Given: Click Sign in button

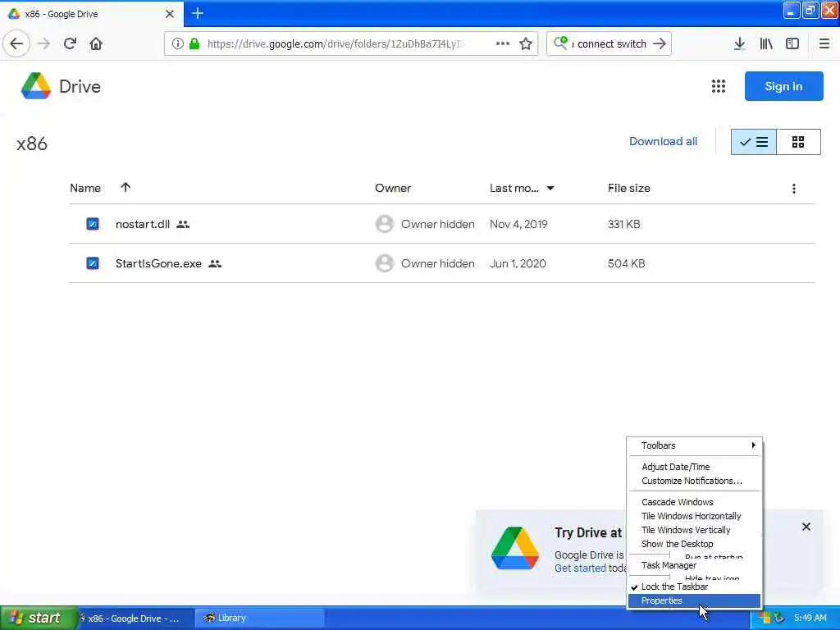Looking at the screenshot, I should coord(783,86).
